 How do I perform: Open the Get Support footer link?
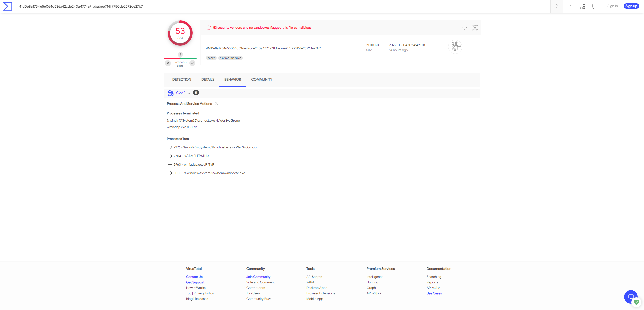pyautogui.click(x=195, y=282)
